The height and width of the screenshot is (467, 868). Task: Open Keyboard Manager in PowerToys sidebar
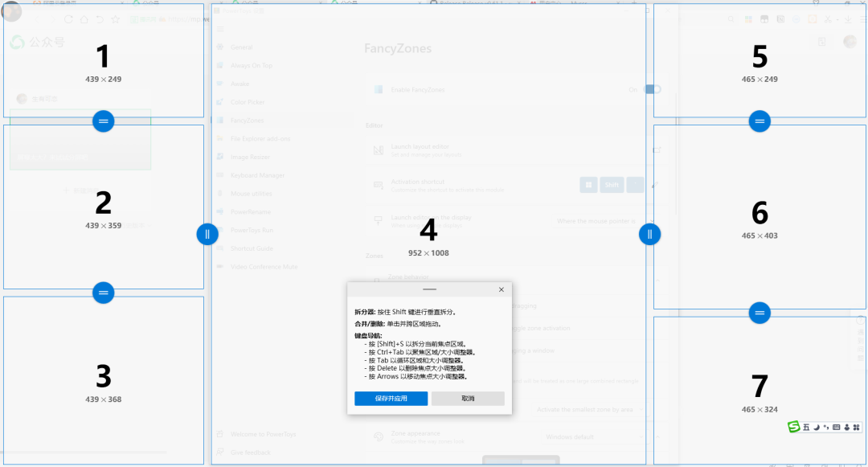coord(257,175)
